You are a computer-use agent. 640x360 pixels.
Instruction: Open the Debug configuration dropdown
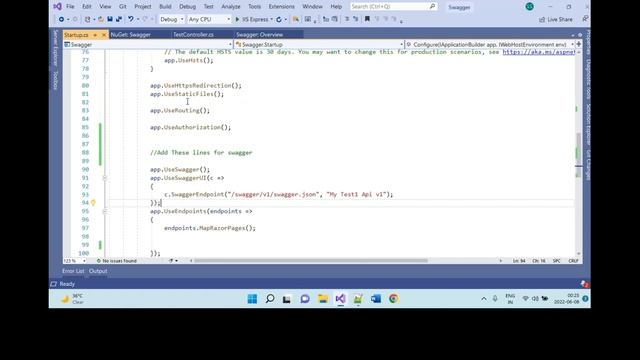[171, 19]
